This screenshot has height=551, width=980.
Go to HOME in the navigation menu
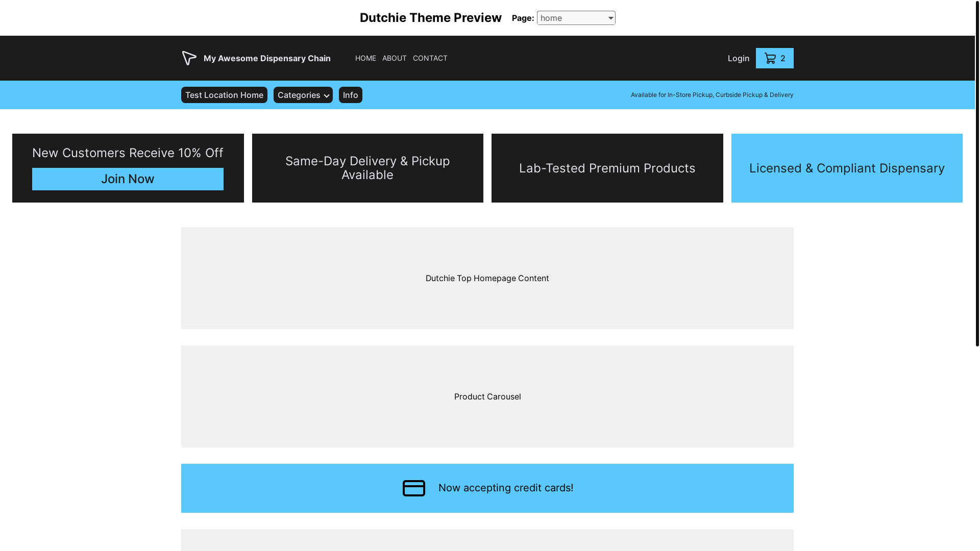coord(365,58)
